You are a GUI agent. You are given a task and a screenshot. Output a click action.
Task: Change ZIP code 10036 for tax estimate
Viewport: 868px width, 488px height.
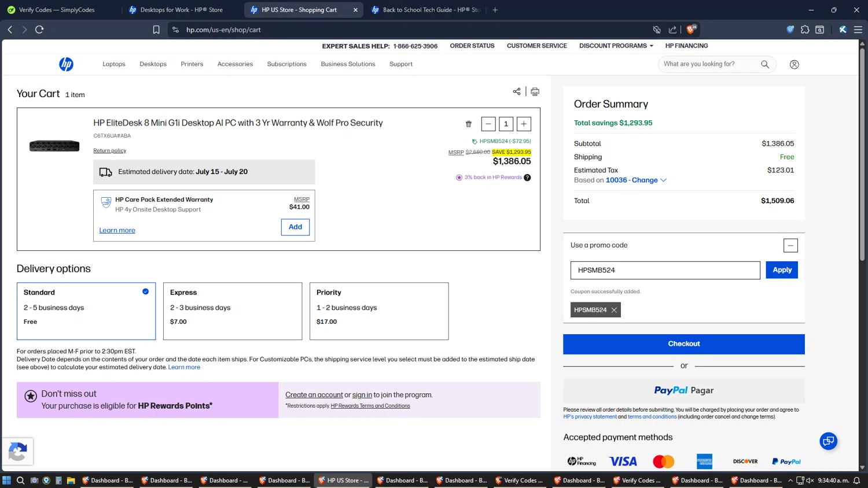[x=636, y=180]
